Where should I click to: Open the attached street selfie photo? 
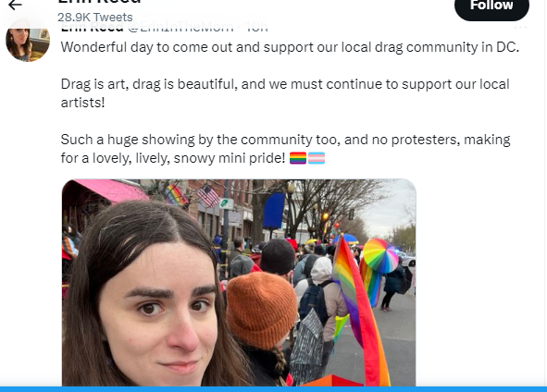(239, 283)
